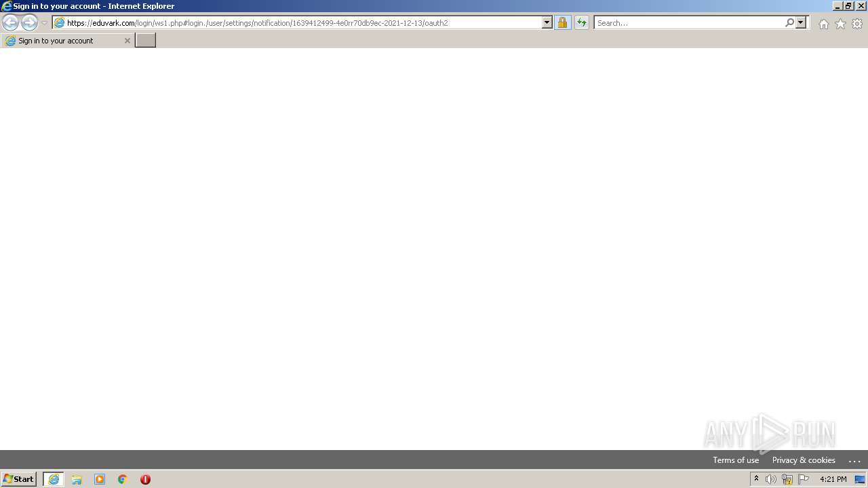This screenshot has height=488, width=868.
Task: Click the Refresh page icon
Action: 581,23
